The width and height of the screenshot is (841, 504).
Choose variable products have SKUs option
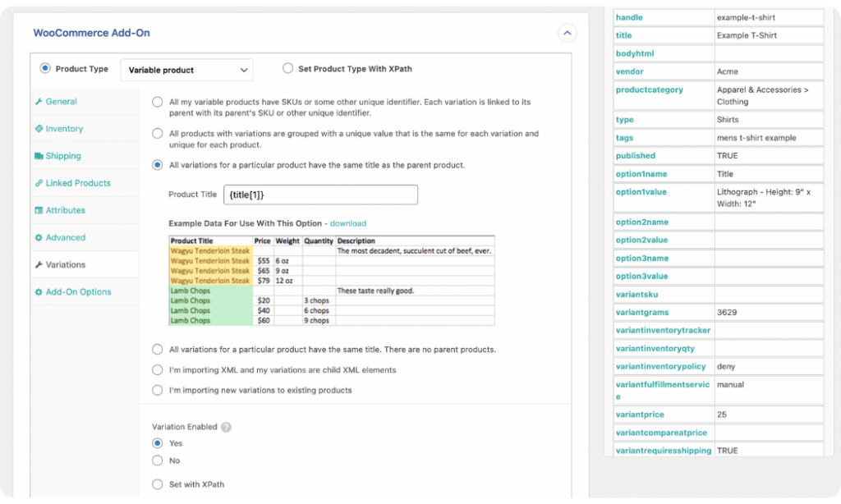click(157, 102)
